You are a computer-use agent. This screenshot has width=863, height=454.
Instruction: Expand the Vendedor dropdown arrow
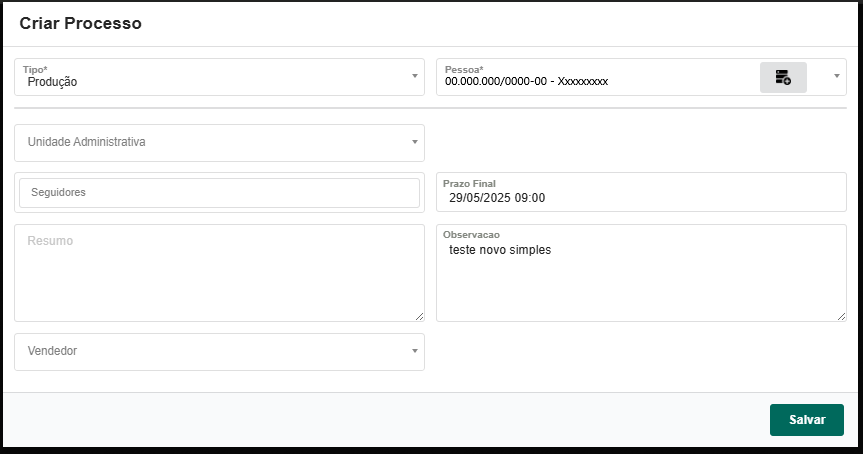[x=415, y=351]
